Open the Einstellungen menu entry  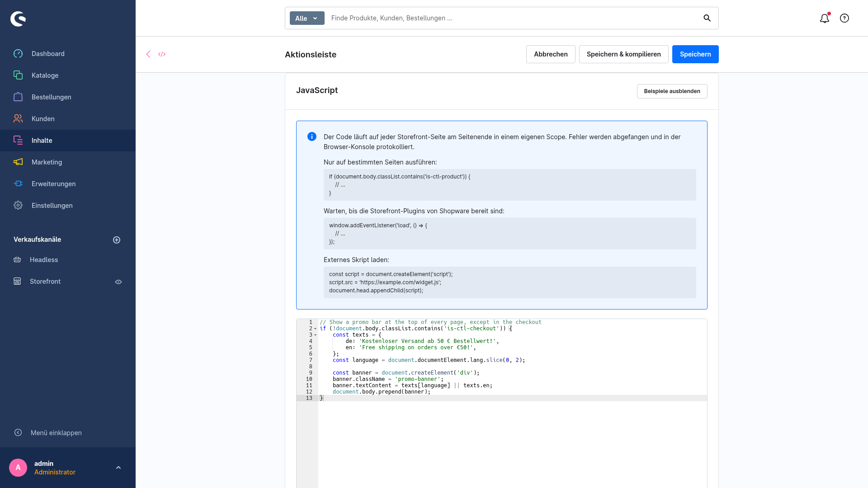[68, 206]
